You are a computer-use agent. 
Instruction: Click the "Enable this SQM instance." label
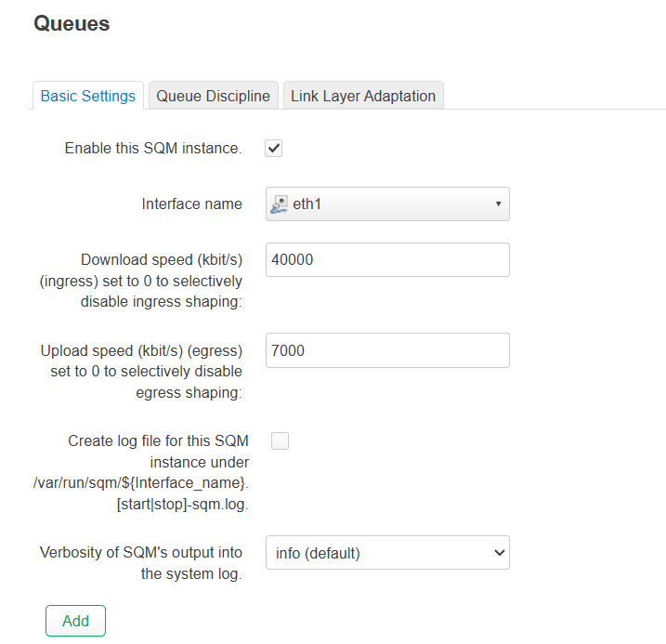coord(153,149)
